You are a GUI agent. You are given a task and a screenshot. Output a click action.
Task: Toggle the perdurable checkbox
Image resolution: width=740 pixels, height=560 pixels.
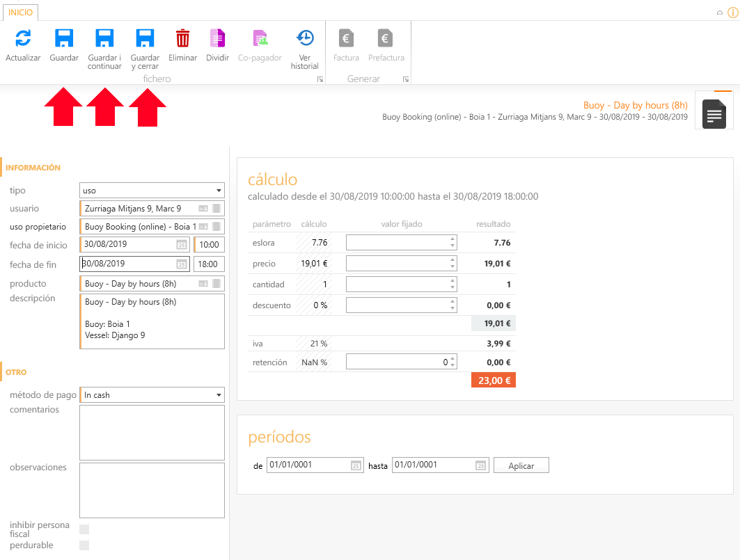coord(84,545)
